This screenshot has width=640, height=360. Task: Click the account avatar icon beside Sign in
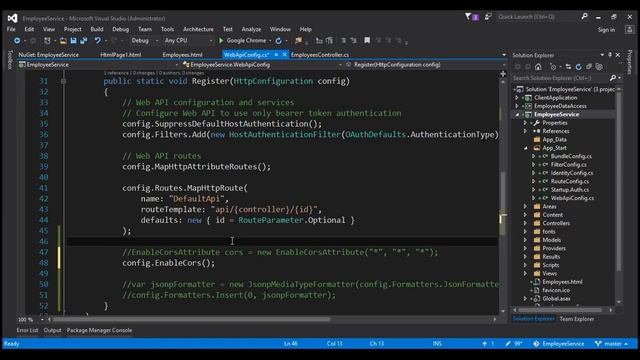click(x=629, y=29)
